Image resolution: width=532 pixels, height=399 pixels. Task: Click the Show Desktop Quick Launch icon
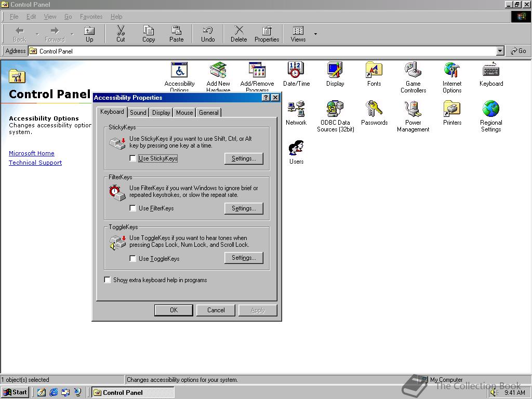[42, 392]
